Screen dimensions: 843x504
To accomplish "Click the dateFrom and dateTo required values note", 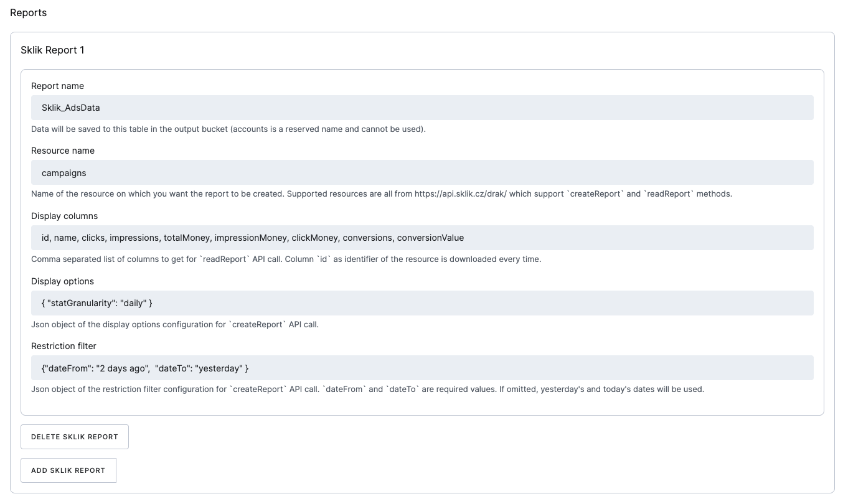I will 367,390.
